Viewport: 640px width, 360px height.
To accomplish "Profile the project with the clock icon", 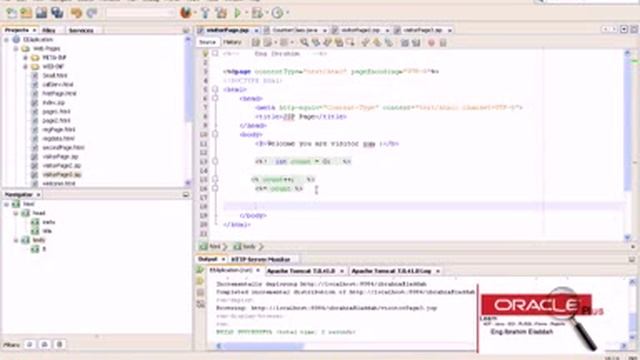I will pos(277,13).
